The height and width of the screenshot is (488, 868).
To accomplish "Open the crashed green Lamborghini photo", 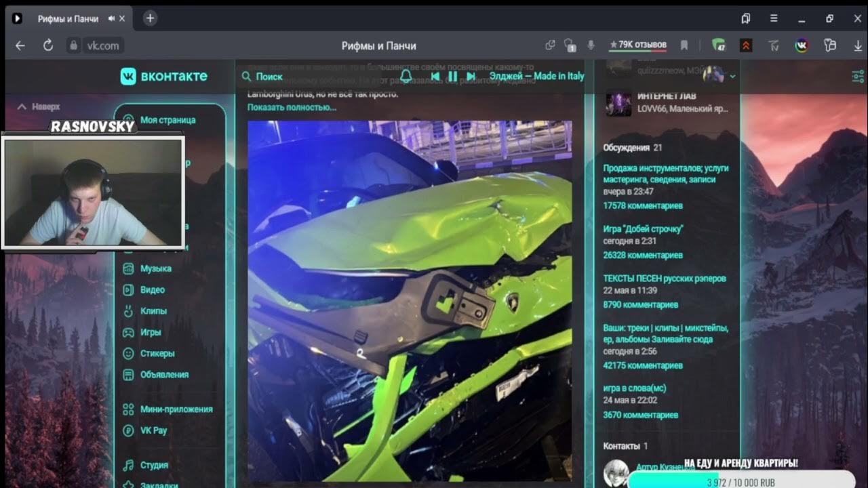I will click(x=410, y=301).
